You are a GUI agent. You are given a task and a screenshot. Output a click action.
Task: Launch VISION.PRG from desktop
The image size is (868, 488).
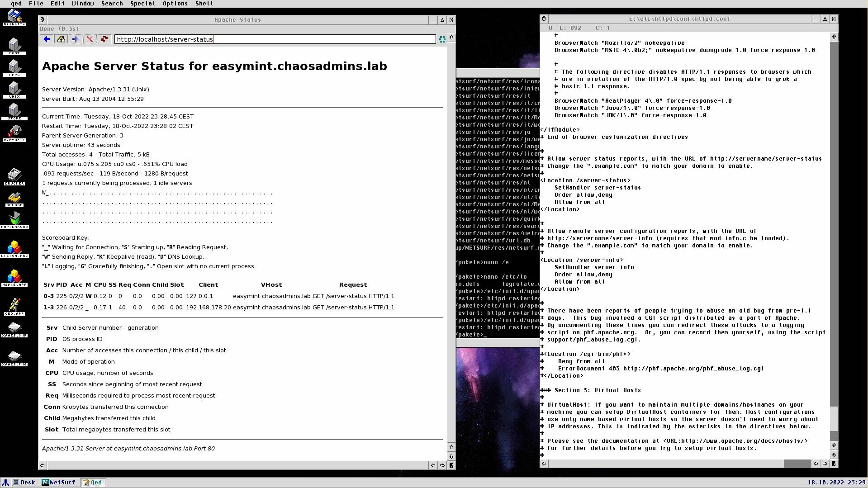tap(14, 249)
